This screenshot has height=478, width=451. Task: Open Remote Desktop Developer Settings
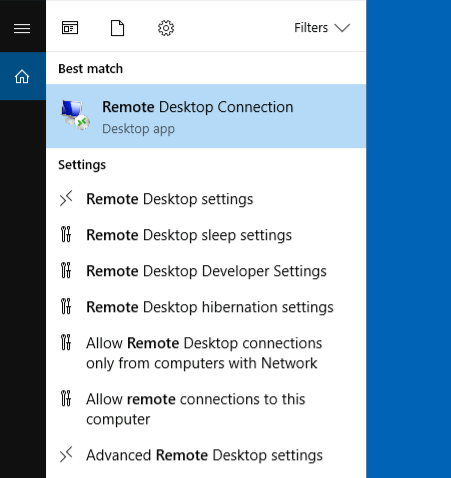pyautogui.click(x=206, y=271)
